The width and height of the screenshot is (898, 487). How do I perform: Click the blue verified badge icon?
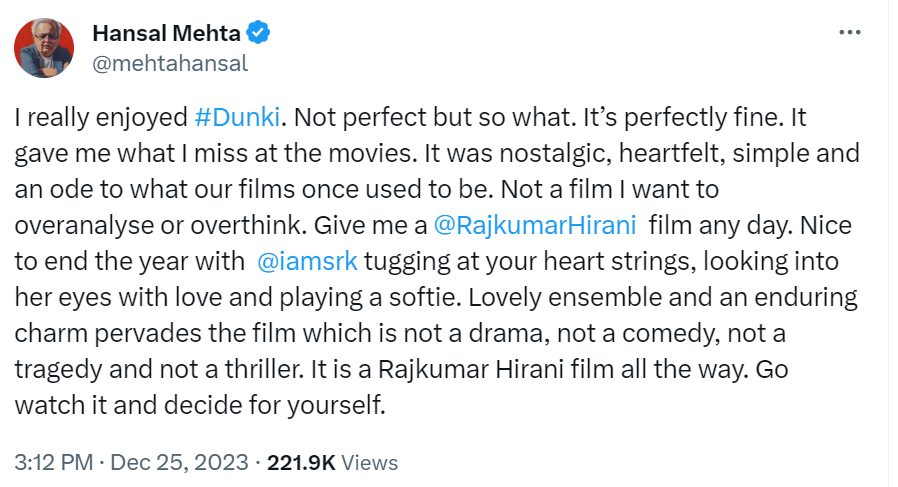(258, 33)
